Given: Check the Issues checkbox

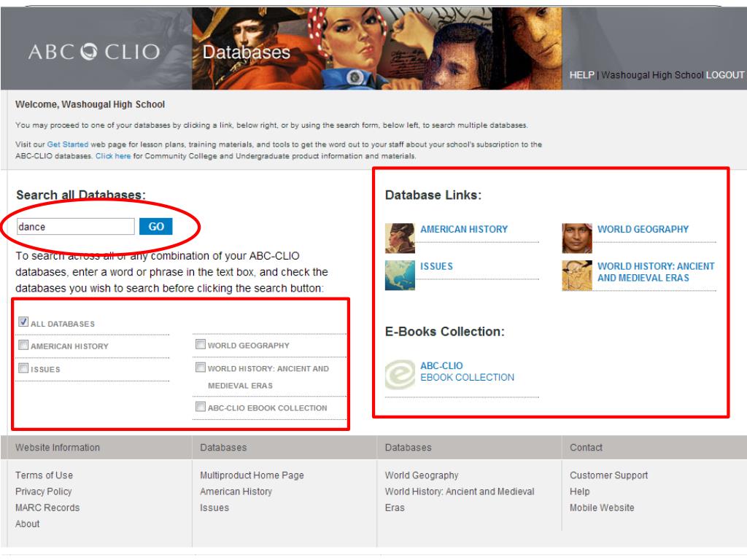Looking at the screenshot, I should point(23,368).
